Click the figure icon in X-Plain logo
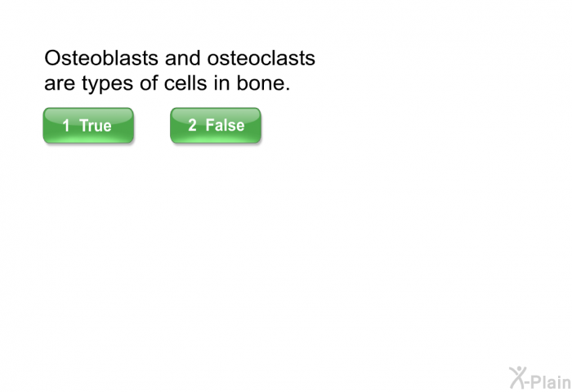 517,376
